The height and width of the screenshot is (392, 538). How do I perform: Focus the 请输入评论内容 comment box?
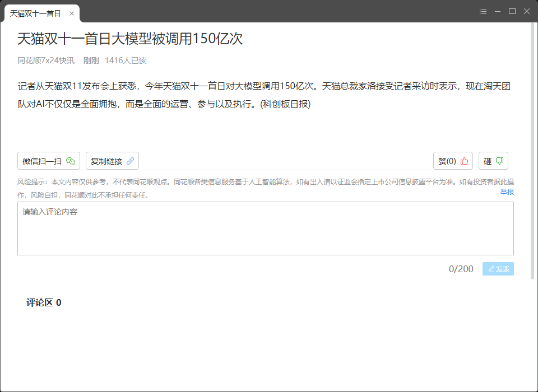(x=265, y=228)
